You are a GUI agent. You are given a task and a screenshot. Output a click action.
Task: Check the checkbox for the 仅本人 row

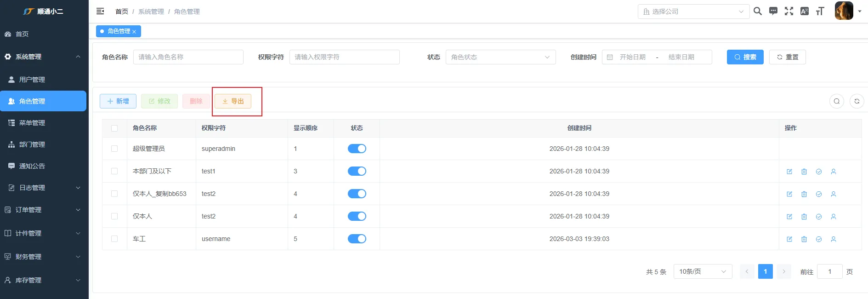(x=114, y=216)
